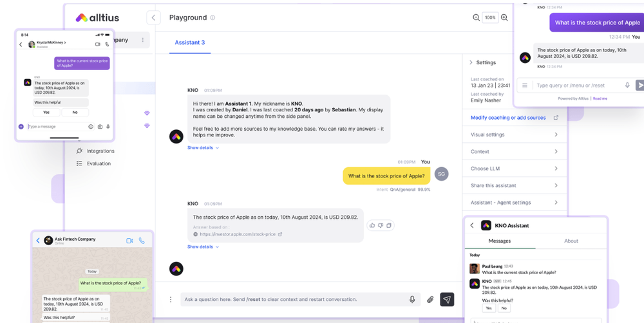
Task: Click Modify coaching or add sources link
Action: click(x=508, y=118)
